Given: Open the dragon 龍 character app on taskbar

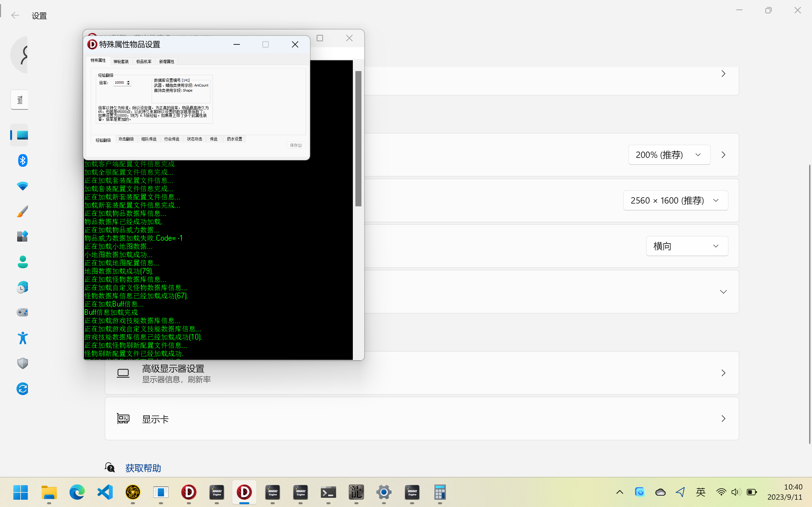Looking at the screenshot, I should (356, 492).
